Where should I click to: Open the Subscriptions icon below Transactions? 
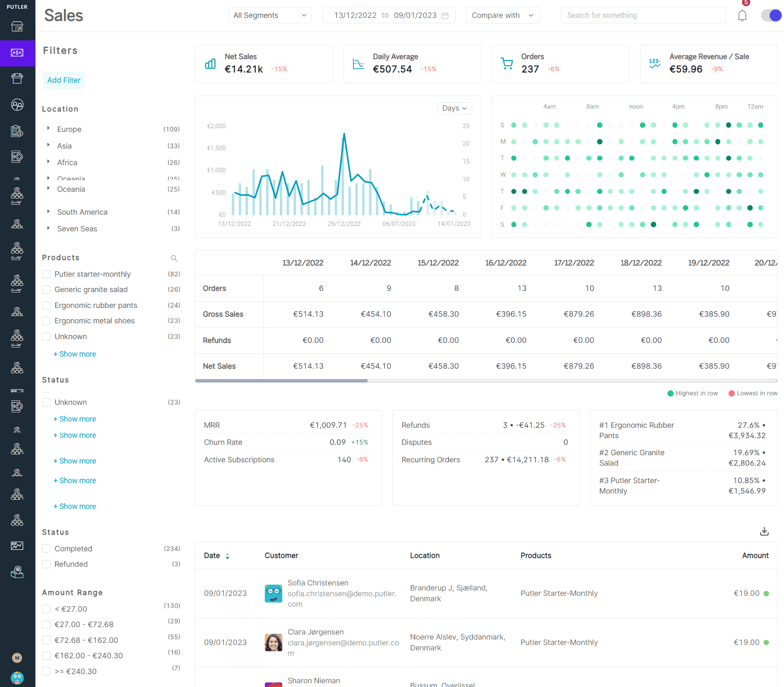[17, 156]
